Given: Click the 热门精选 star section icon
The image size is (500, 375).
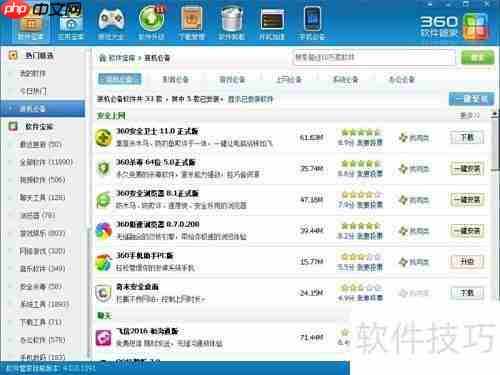Looking at the screenshot, I should pyautogui.click(x=13, y=55).
